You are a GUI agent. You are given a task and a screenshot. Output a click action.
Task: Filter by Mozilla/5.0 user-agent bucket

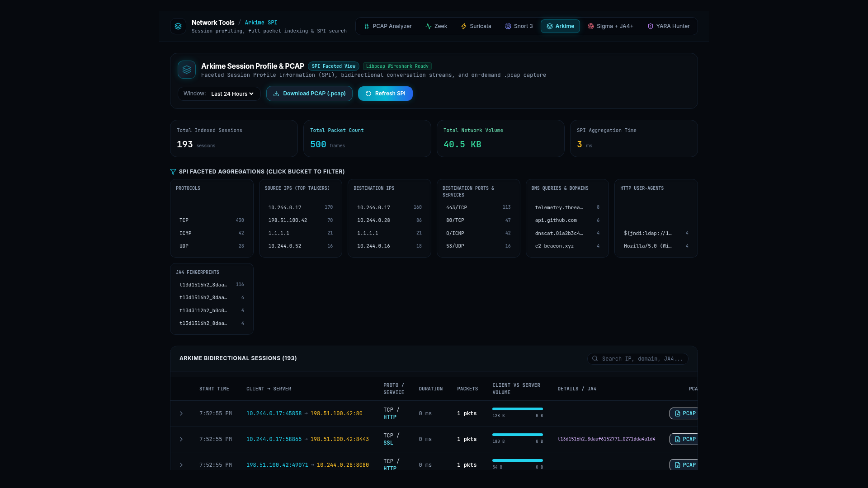pos(656,246)
